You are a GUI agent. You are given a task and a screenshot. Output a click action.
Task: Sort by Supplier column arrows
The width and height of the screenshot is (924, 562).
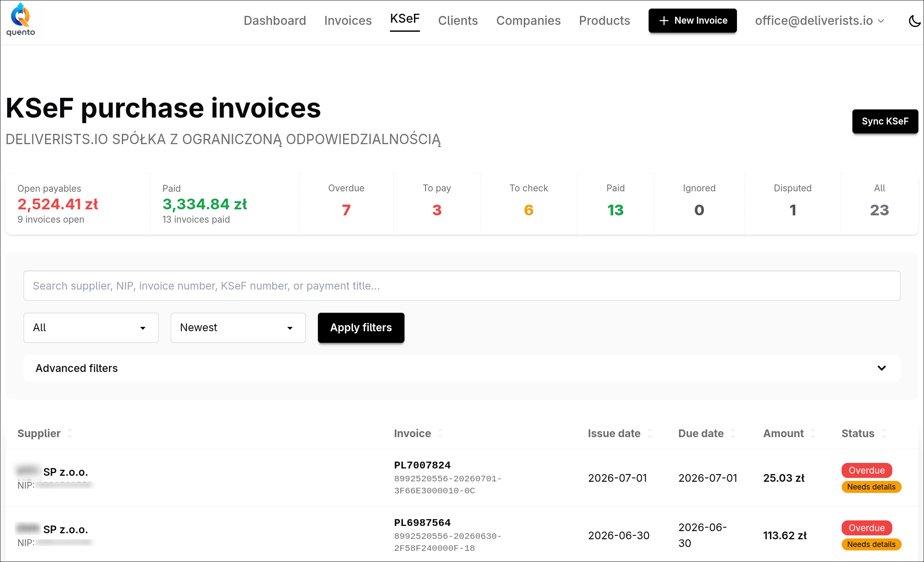(x=70, y=433)
